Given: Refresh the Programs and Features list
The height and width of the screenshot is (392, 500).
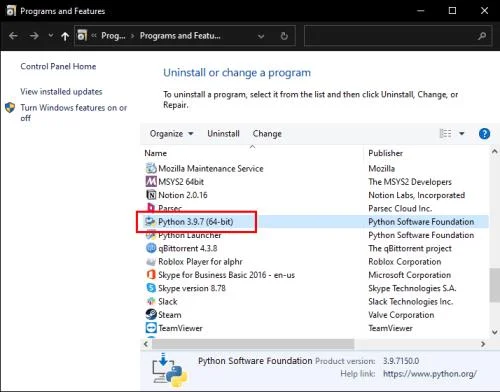Looking at the screenshot, I should [x=284, y=36].
